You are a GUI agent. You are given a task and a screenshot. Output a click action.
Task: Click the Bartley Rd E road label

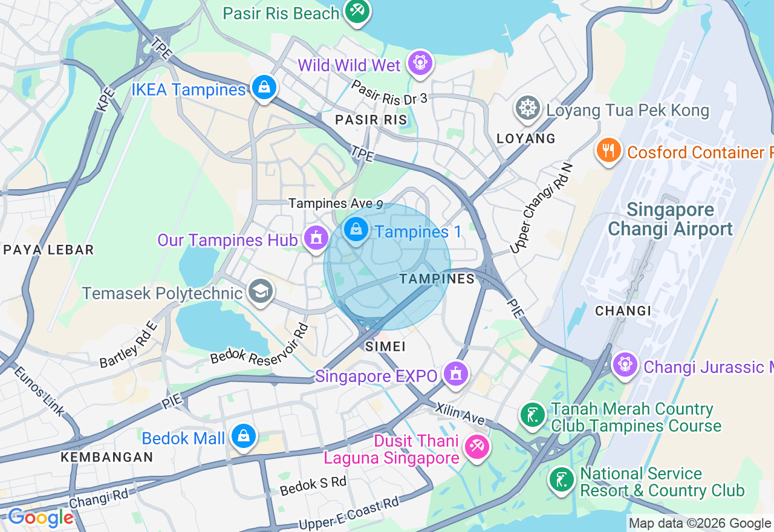pos(128,344)
